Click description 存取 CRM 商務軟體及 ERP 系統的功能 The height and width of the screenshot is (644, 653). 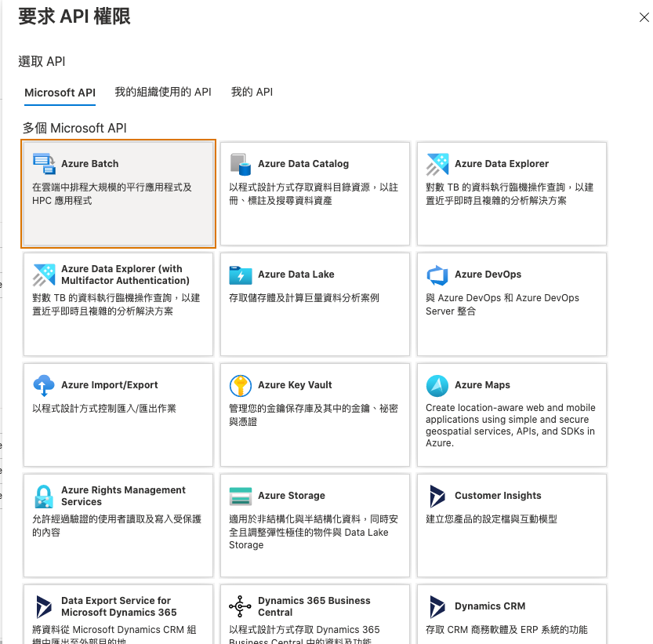click(506, 629)
